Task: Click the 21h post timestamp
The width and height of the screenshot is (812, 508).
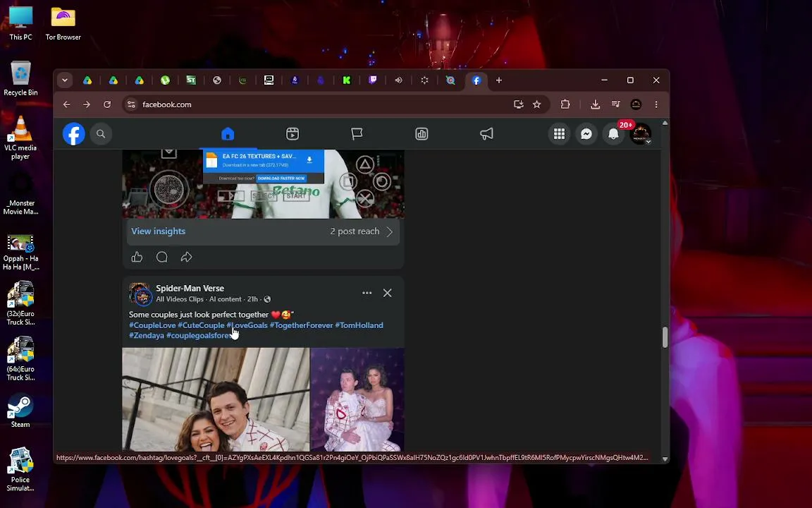Action: point(252,299)
